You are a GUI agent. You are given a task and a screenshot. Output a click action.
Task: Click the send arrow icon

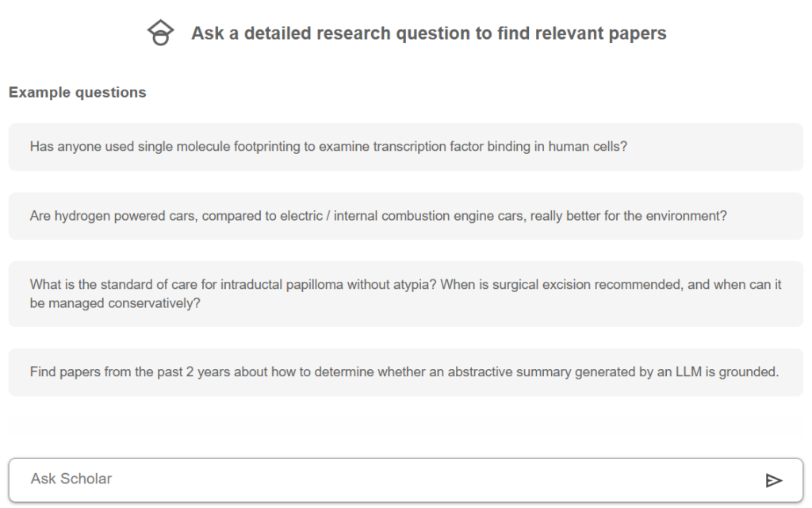773,479
